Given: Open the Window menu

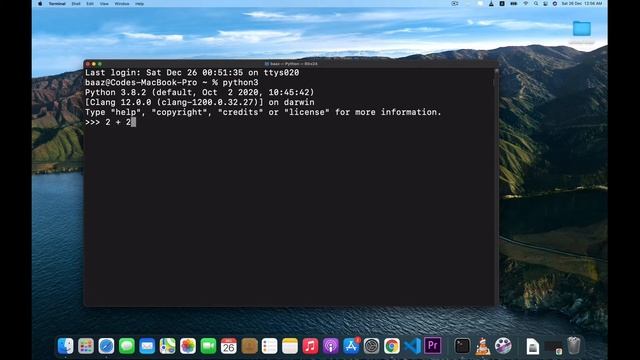Looking at the screenshot, I should (x=122, y=4).
